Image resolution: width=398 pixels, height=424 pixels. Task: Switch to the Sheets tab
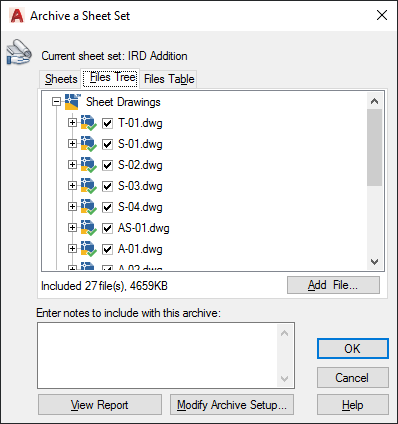pos(61,79)
